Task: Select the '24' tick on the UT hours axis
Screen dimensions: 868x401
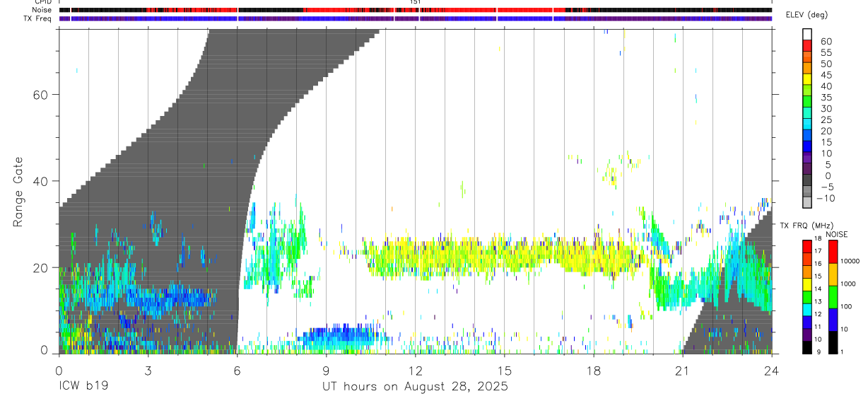Action: point(772,371)
